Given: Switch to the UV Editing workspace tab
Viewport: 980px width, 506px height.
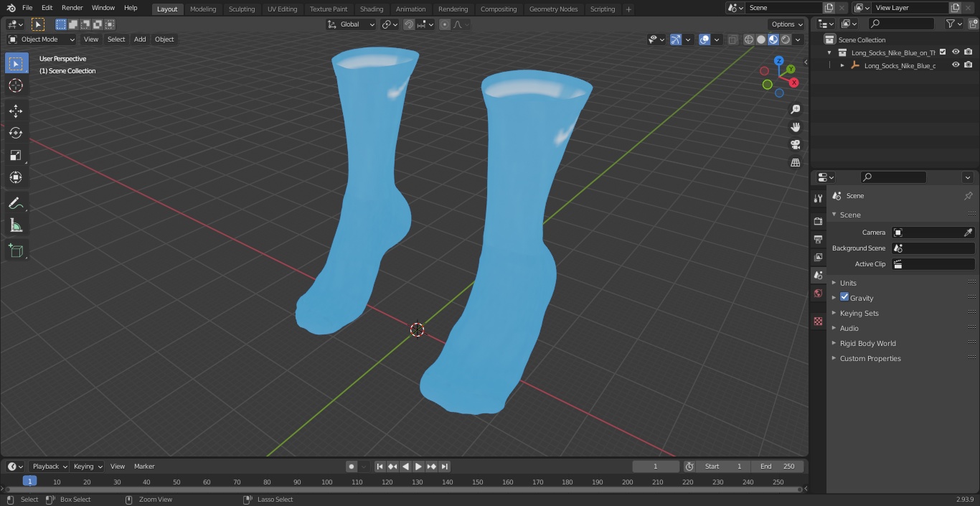Looking at the screenshot, I should pyautogui.click(x=282, y=9).
